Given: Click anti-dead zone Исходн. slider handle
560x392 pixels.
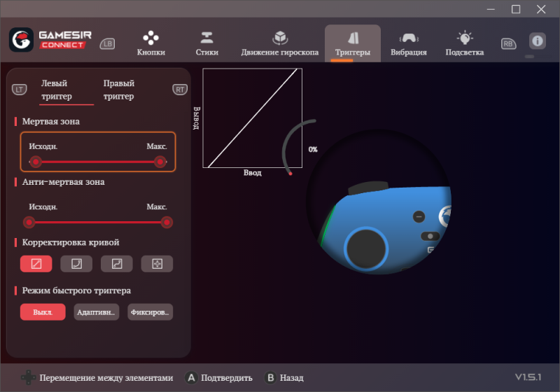Looking at the screenshot, I should 29,223.
